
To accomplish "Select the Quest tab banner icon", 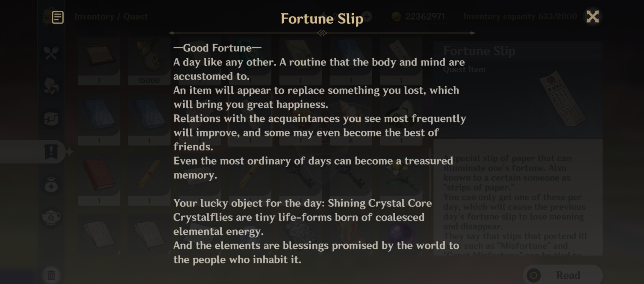I will pos(51,152).
